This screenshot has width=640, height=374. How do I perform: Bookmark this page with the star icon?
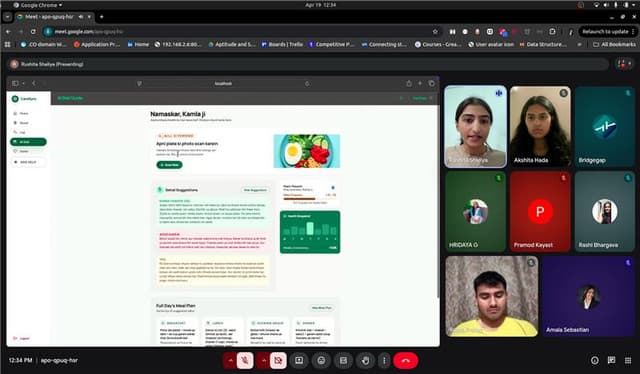[435, 31]
